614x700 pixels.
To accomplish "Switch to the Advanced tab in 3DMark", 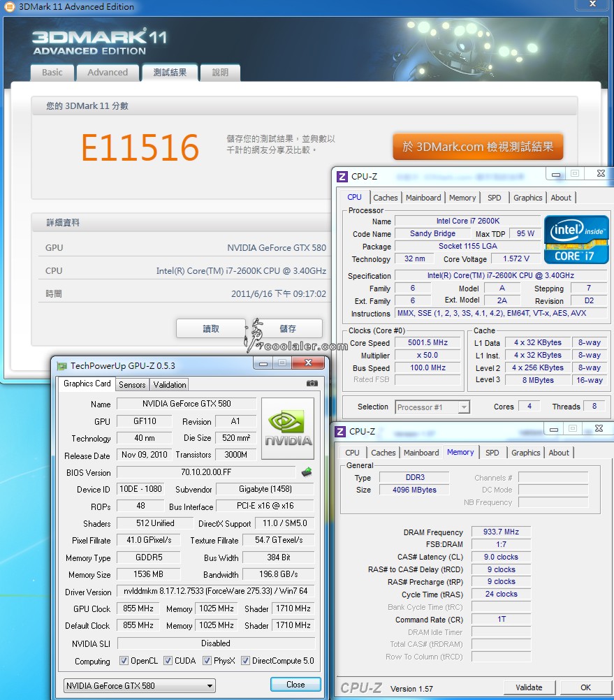I will 108,73.
